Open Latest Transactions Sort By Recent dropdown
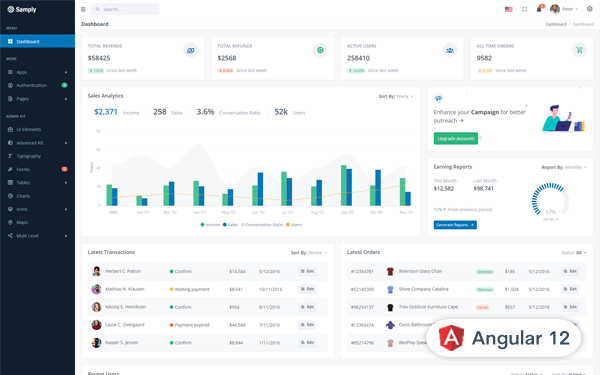This screenshot has height=375, width=600. pyautogui.click(x=309, y=253)
